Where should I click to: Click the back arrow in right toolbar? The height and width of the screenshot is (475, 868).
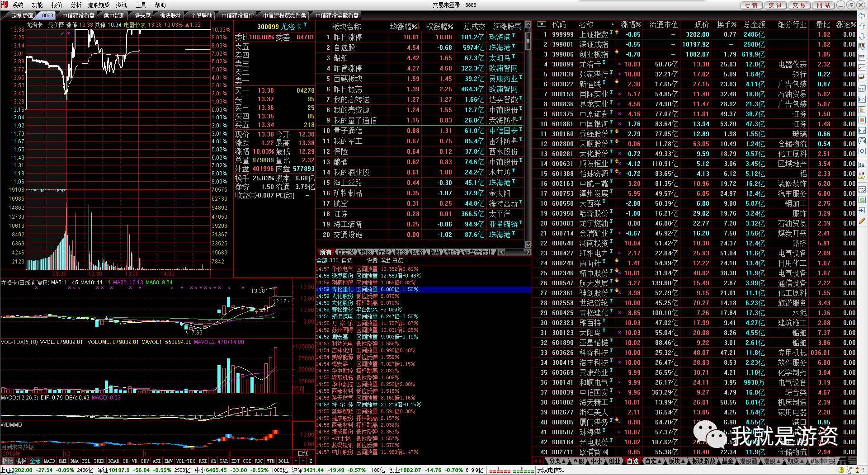[862, 16]
